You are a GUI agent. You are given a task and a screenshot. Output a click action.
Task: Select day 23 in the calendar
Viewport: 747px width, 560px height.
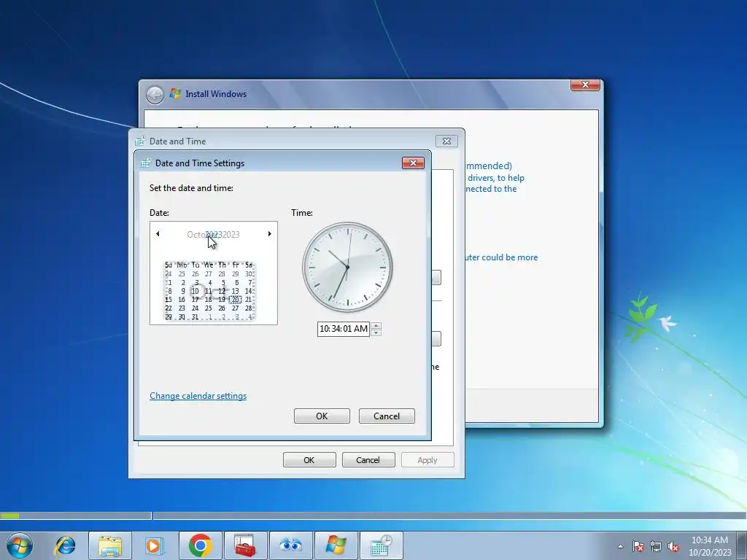tap(182, 308)
